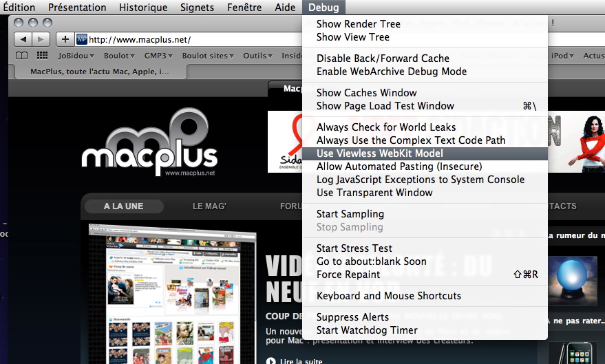Click the Sidaction banner advertisement
This screenshot has width=605, height=364.
(x=285, y=142)
